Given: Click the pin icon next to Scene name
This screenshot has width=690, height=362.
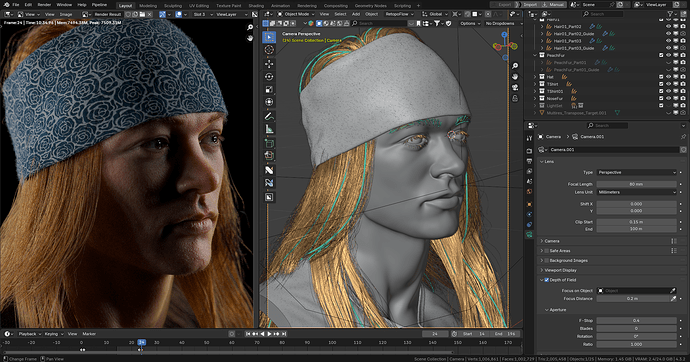Looking at the screenshot, I should click(x=612, y=4).
